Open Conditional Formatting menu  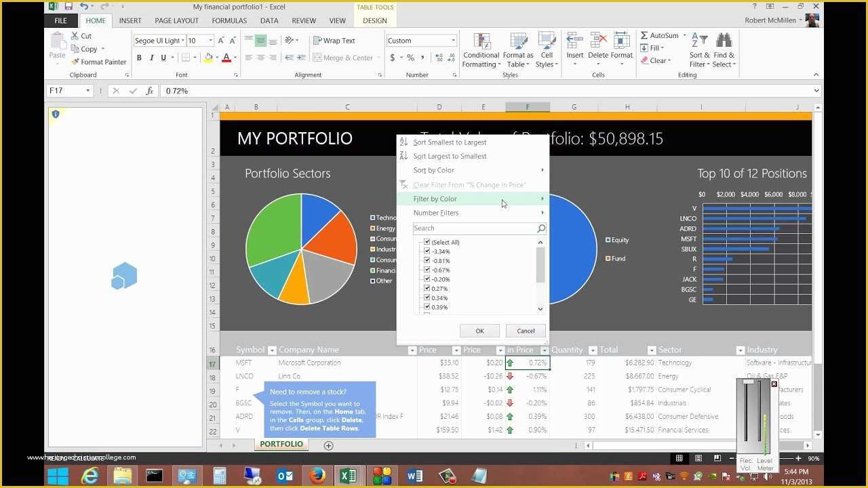481,50
